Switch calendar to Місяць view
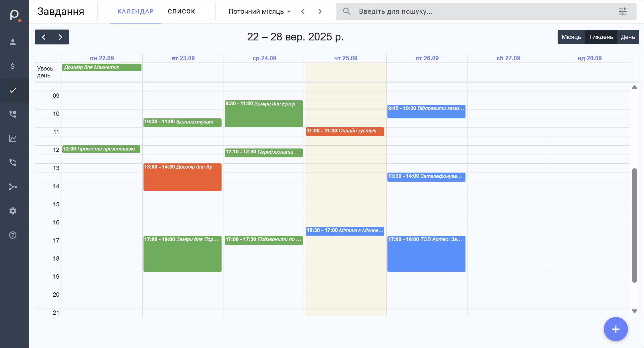 click(x=571, y=37)
